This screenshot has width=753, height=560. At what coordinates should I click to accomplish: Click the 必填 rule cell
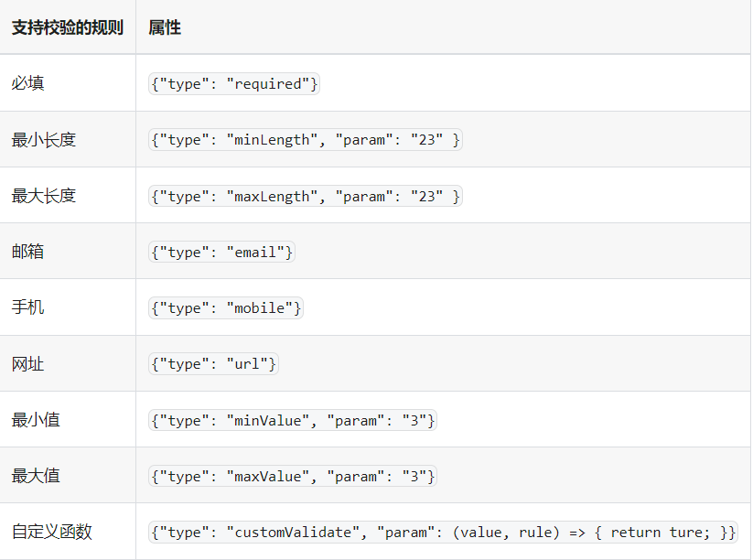pos(28,83)
